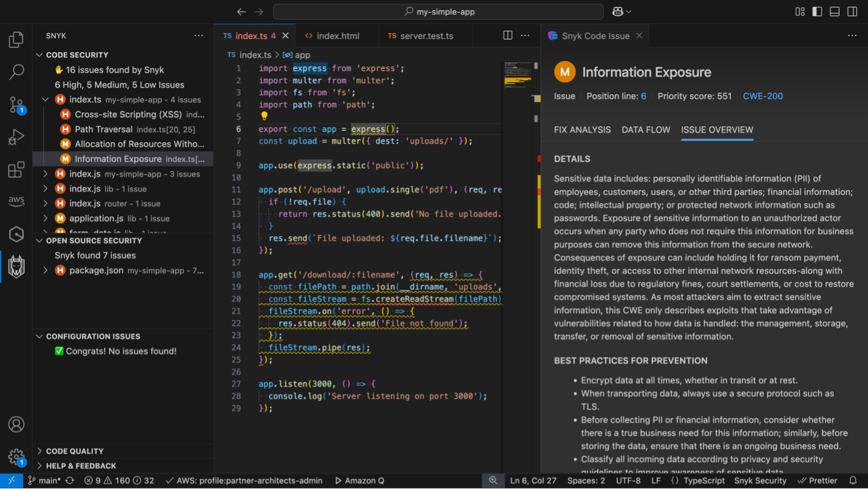The width and height of the screenshot is (868, 491).
Task: Open the DATA FLOW tab in Snyk Code Issue
Action: pyautogui.click(x=645, y=130)
